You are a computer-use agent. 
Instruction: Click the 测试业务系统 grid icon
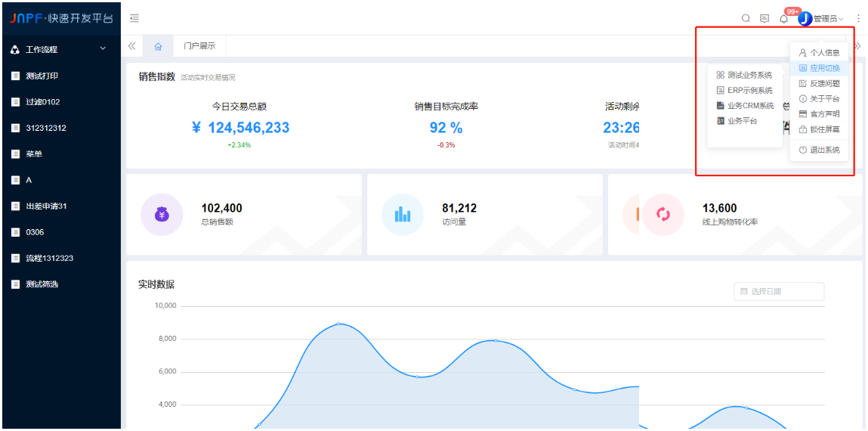(720, 75)
